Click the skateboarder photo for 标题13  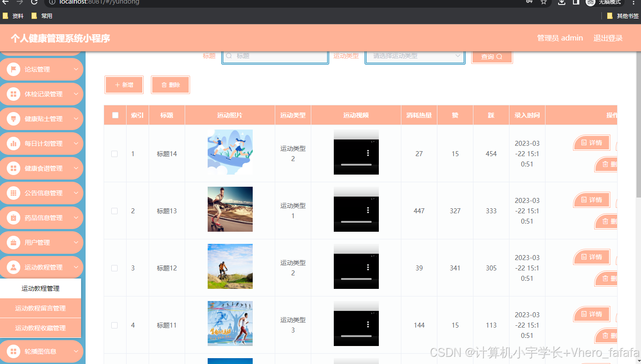[x=230, y=209]
